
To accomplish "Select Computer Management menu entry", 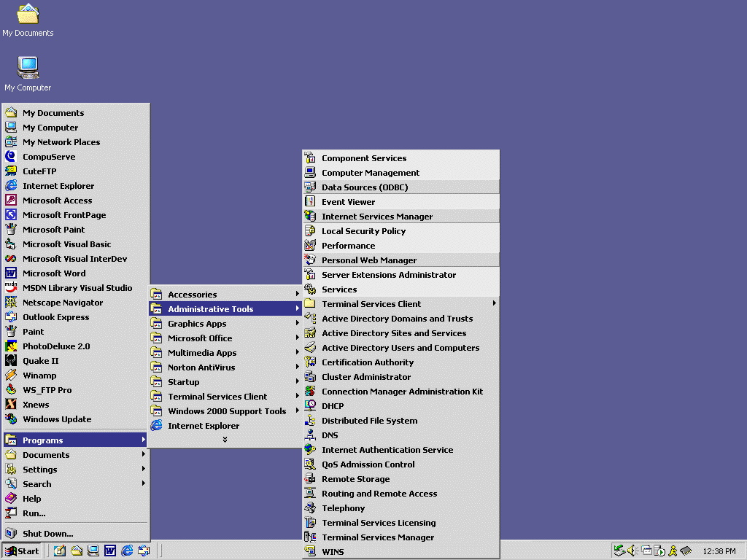I will pyautogui.click(x=371, y=173).
